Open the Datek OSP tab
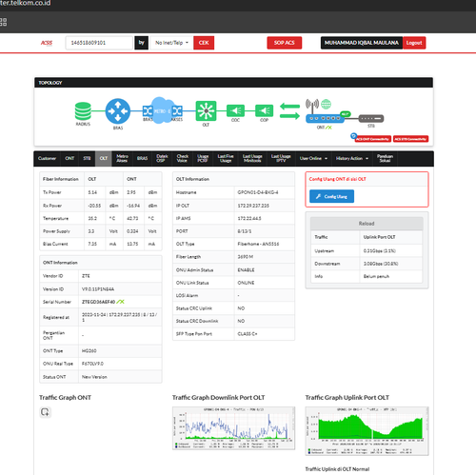 162,158
